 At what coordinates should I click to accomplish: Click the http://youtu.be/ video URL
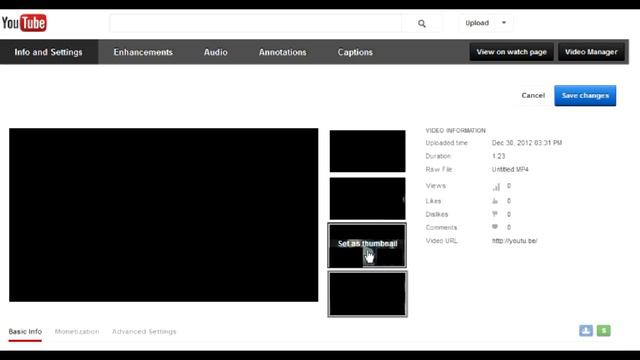click(514, 241)
